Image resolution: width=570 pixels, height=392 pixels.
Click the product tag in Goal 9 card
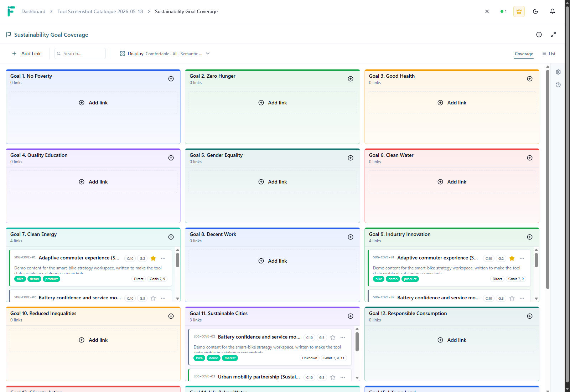[410, 279]
